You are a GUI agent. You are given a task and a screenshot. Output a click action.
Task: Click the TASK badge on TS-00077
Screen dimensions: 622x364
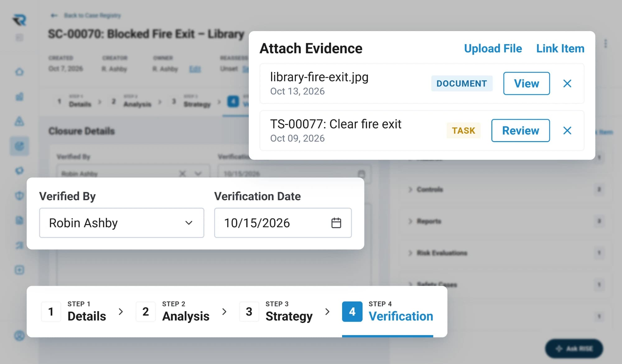463,131
